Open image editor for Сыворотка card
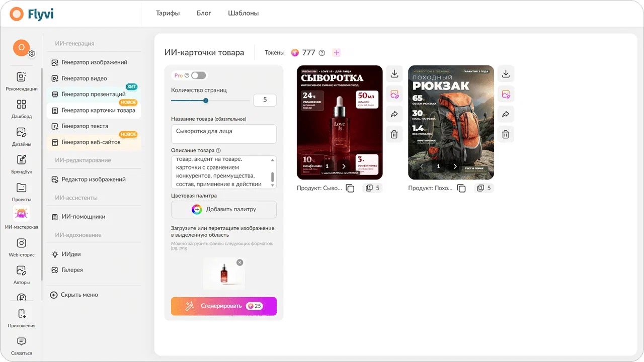This screenshot has width=644, height=362. pos(394,94)
